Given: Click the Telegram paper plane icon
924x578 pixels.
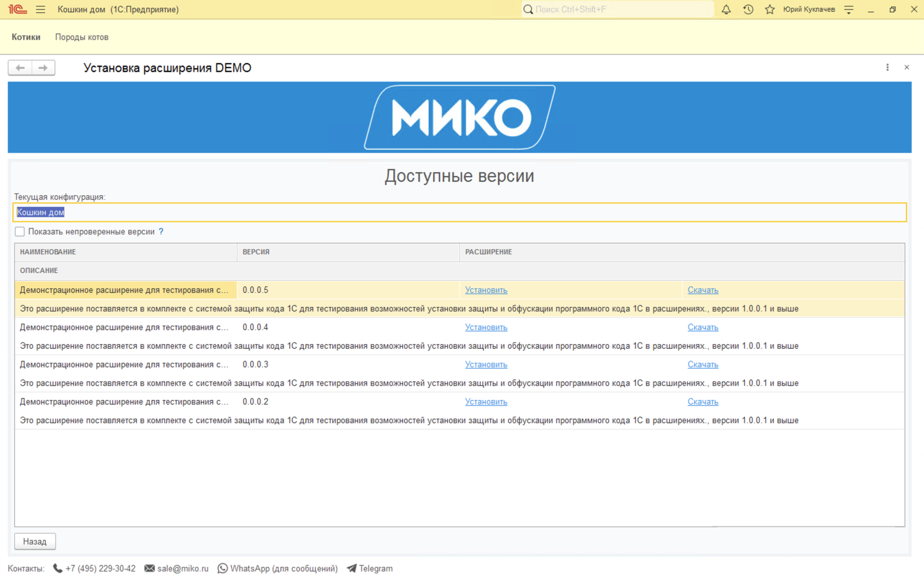Looking at the screenshot, I should (x=352, y=568).
